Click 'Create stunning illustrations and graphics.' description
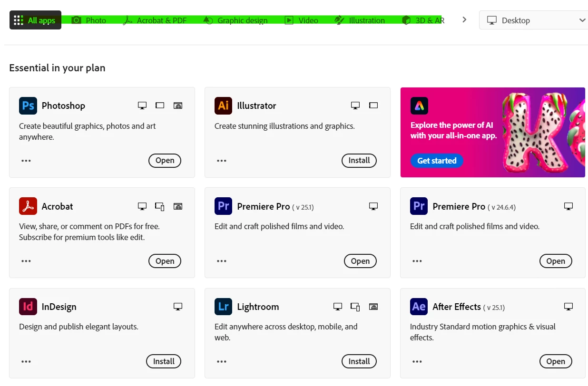This screenshot has width=588, height=386. (x=284, y=126)
